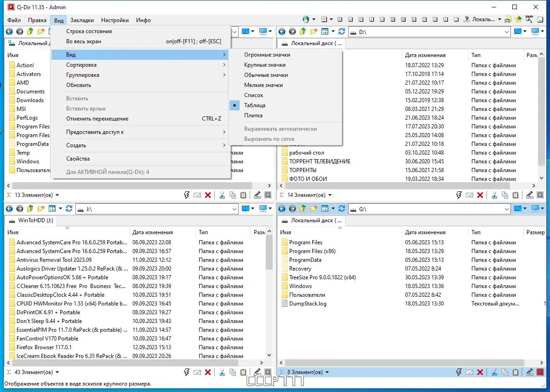
Task: Click blue window icon right of J:\ address
Action: [246, 208]
